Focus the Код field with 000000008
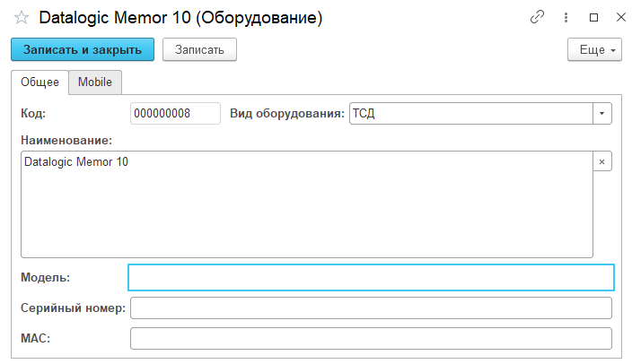The height and width of the screenshot is (364, 632). click(175, 113)
